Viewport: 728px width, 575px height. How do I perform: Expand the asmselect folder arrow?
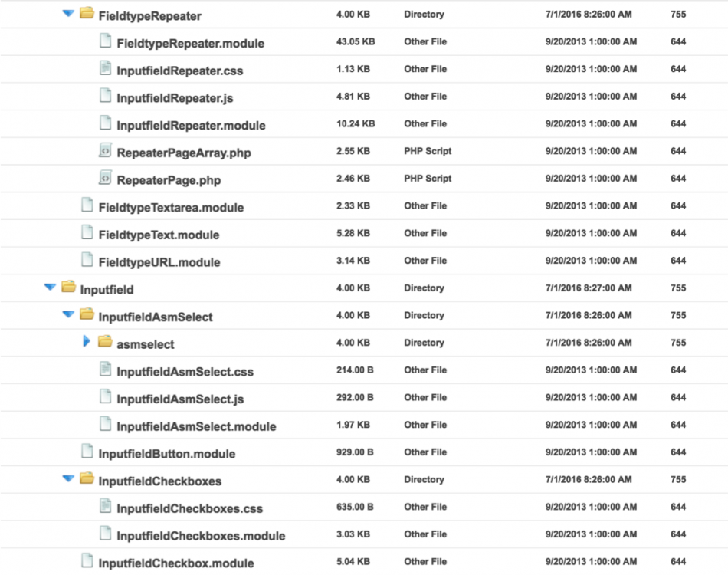coord(87,342)
